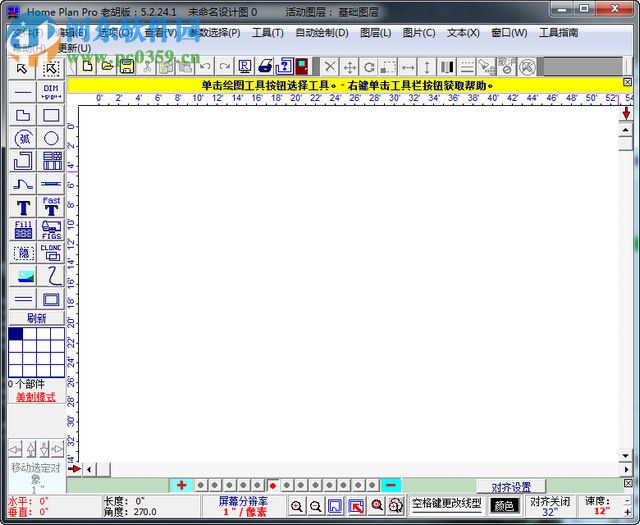Open the 选项(O) menu
The height and width of the screenshot is (525, 640).
pos(116,33)
